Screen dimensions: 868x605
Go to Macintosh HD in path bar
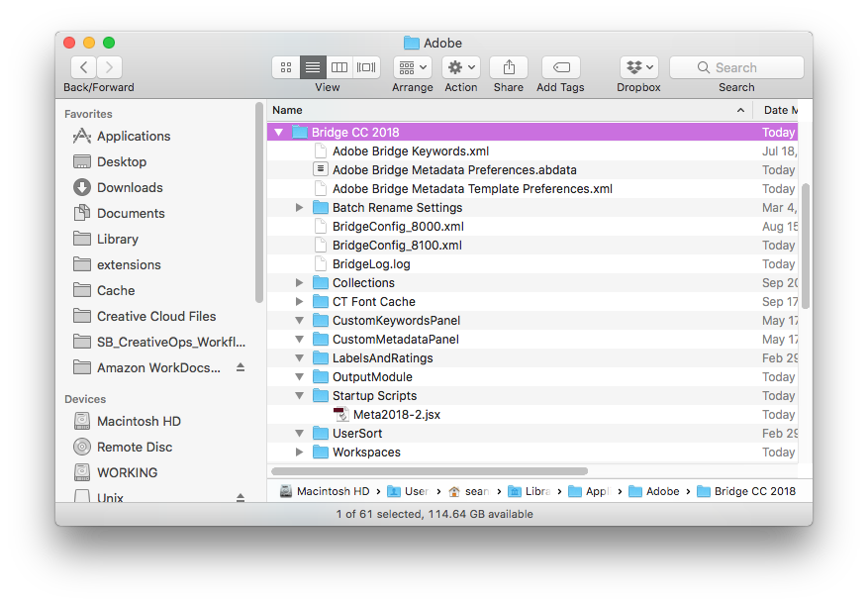[x=325, y=491]
